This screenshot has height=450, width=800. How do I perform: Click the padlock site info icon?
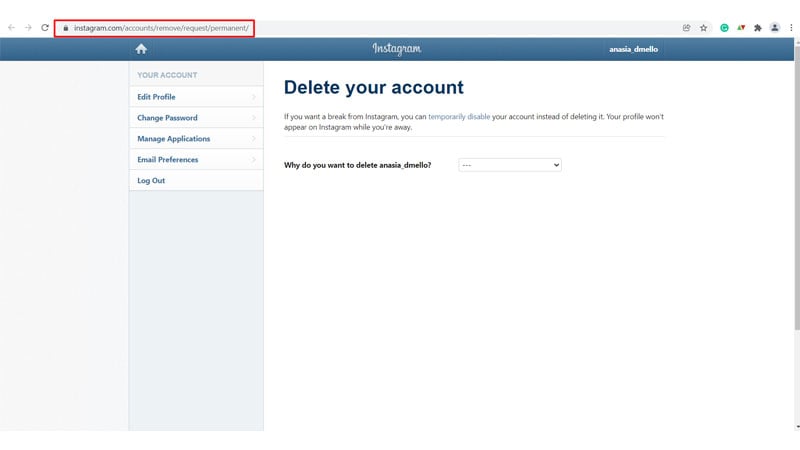coord(65,28)
